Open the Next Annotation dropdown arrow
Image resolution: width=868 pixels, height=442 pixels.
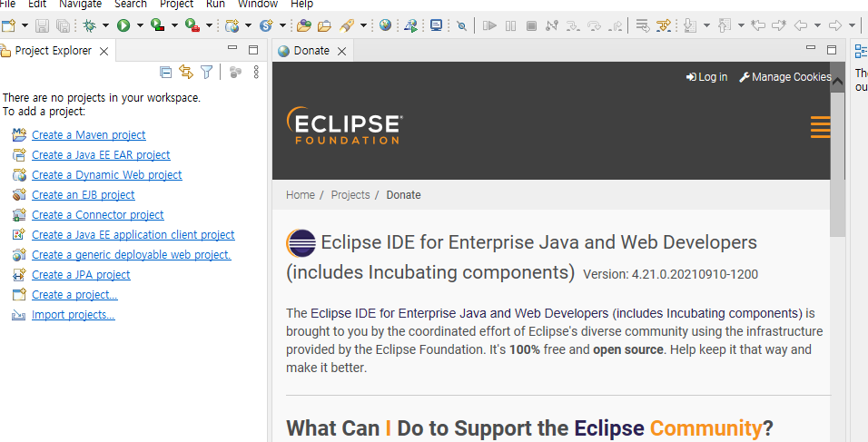[706, 25]
